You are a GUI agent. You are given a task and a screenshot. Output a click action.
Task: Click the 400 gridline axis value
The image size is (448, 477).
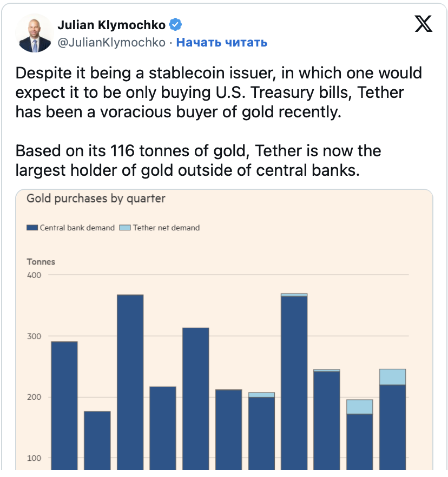click(34, 275)
